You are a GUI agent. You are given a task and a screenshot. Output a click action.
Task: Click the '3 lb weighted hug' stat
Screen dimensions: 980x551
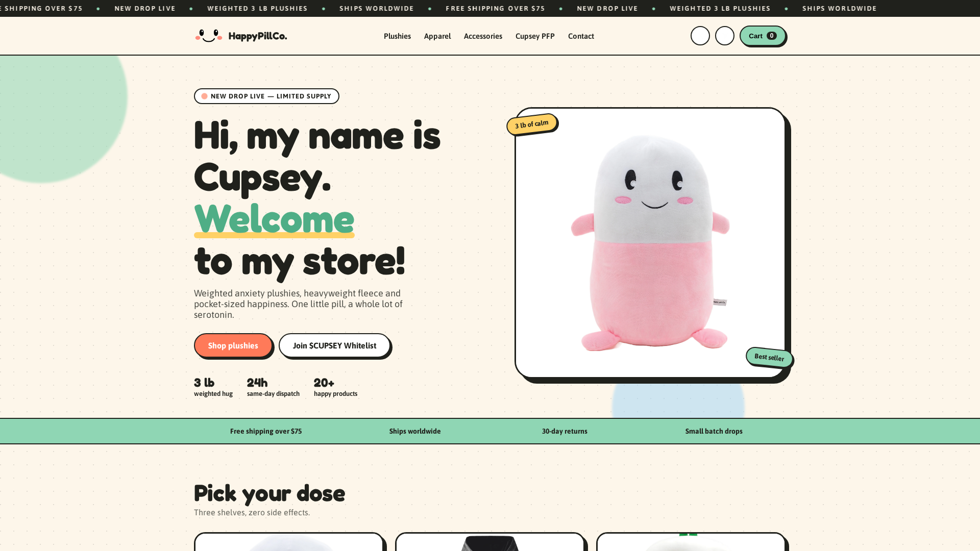[213, 387]
